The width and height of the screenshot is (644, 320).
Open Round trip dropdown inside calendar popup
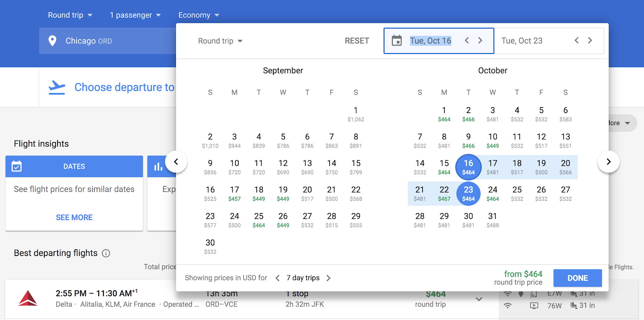click(220, 41)
